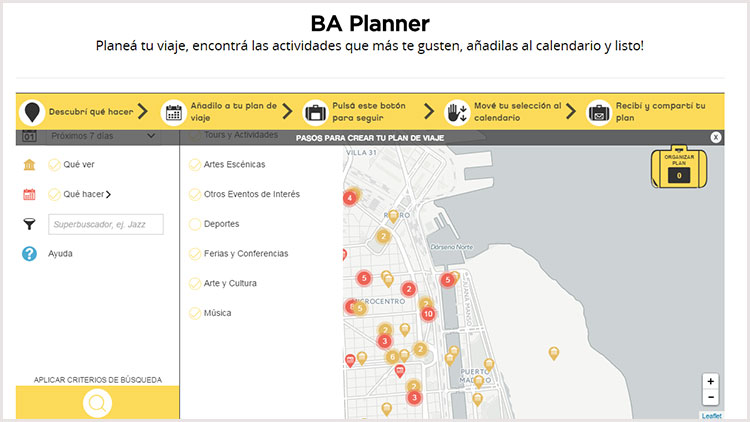Viewport: 750px width, 422px height.
Task: Select Ferias y Conferencias category
Action: click(x=195, y=254)
